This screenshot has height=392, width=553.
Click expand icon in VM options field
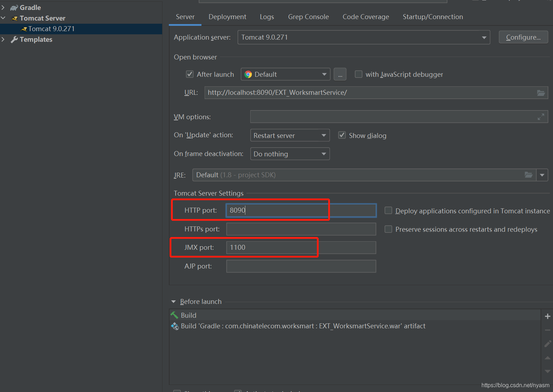coord(541,117)
